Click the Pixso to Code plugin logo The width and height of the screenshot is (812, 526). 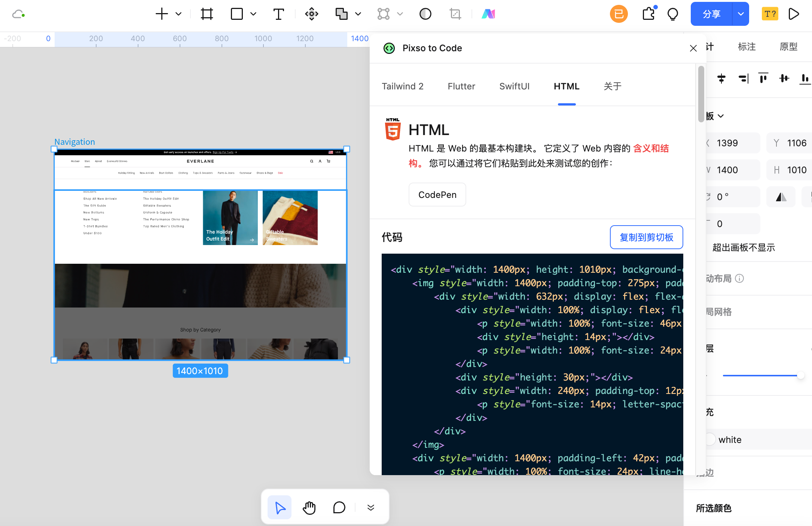[x=389, y=48]
